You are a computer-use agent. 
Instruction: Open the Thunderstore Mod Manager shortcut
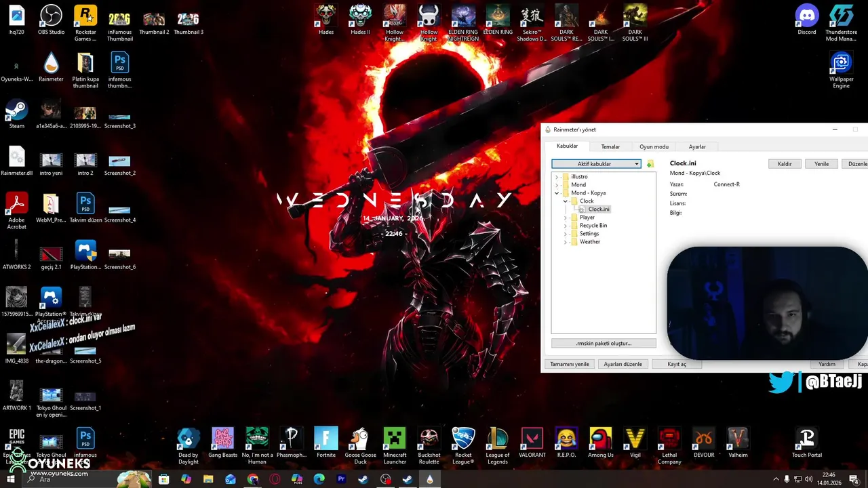click(x=841, y=23)
